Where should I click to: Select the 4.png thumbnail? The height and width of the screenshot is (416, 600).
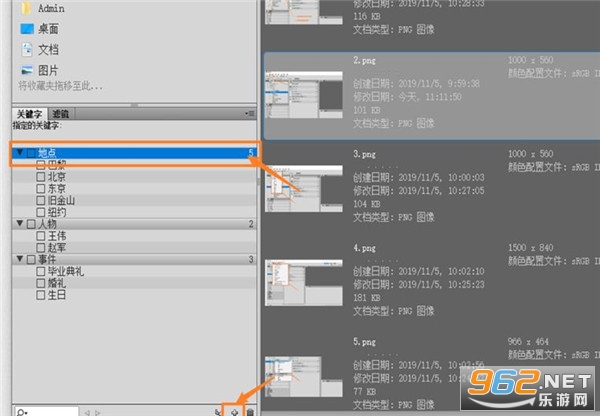(303, 282)
